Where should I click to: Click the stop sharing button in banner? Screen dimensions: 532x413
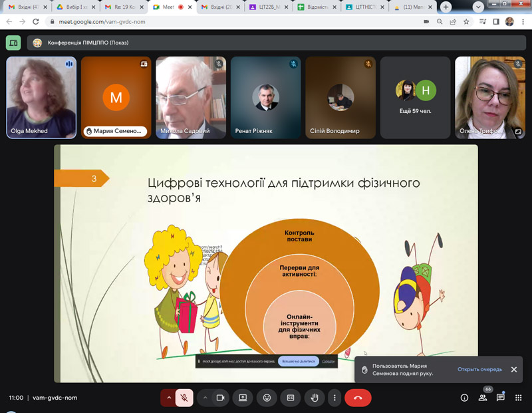(298, 361)
